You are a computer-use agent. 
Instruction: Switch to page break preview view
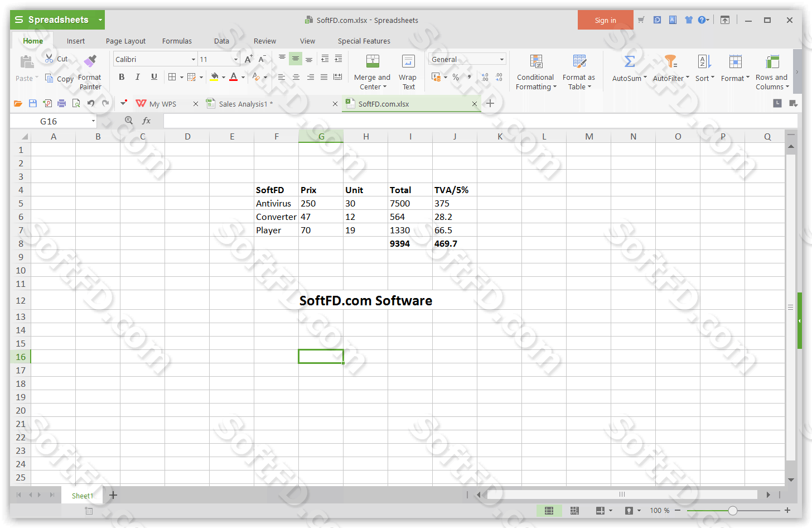[574, 510]
